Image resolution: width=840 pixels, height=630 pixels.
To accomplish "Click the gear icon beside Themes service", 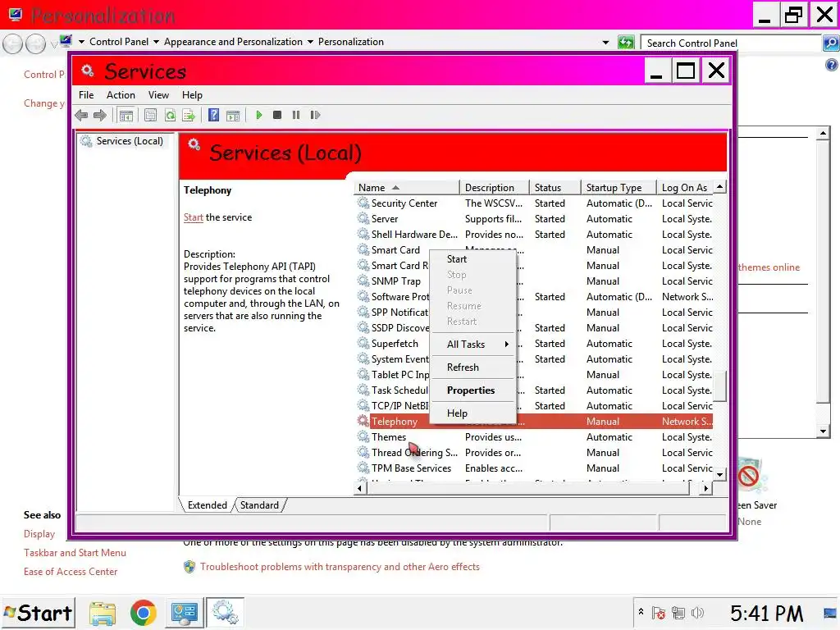I will (363, 437).
